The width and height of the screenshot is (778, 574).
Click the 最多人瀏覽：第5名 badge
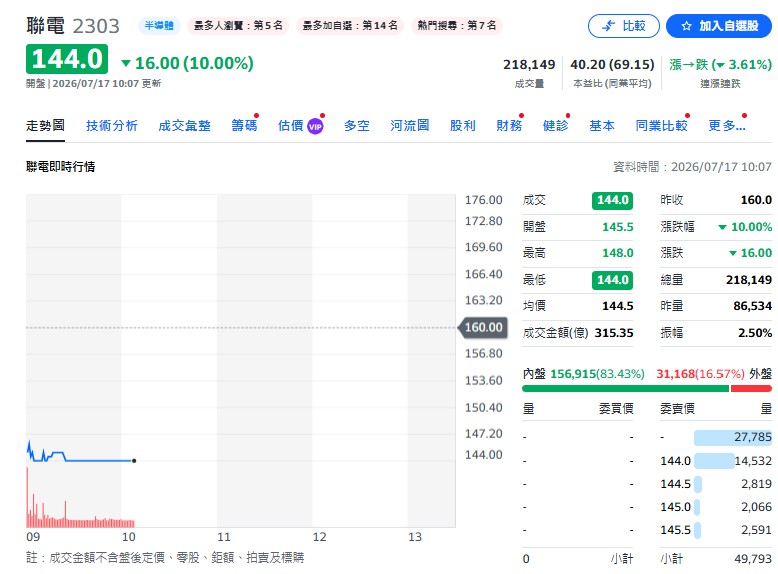click(238, 25)
